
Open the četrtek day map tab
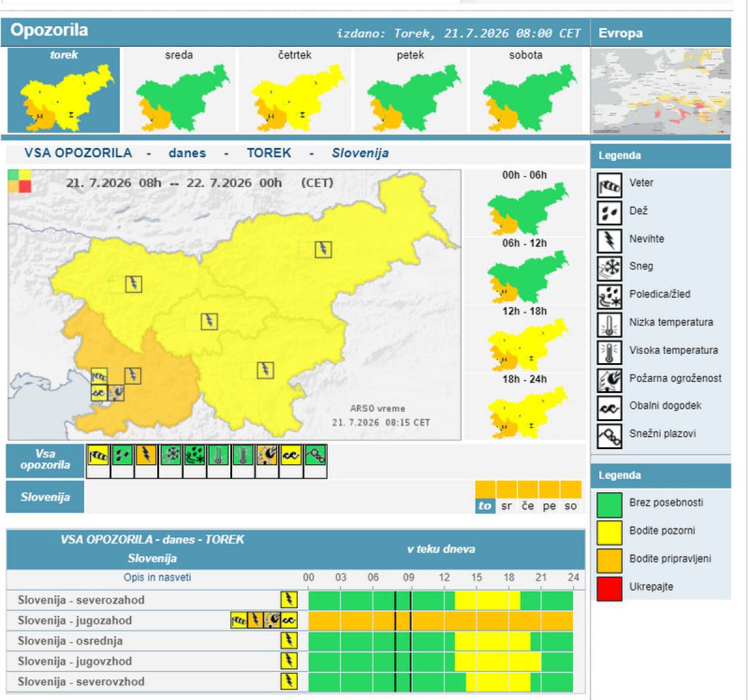tap(295, 90)
